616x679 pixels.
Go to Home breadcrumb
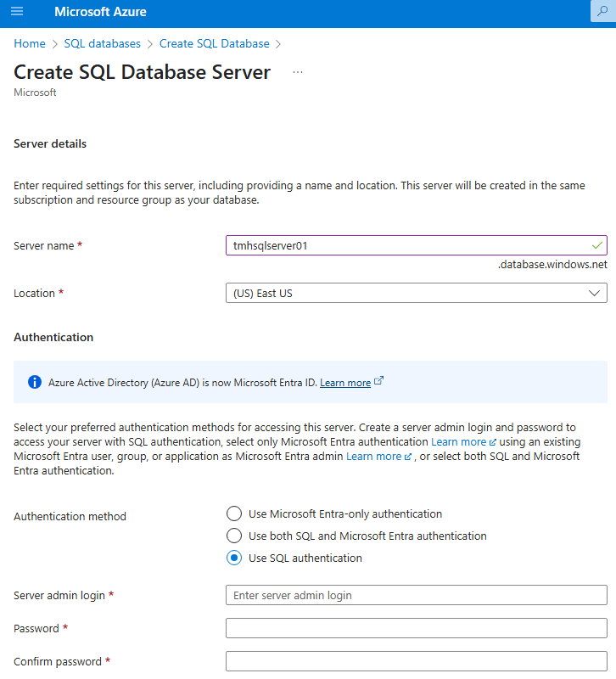30,44
